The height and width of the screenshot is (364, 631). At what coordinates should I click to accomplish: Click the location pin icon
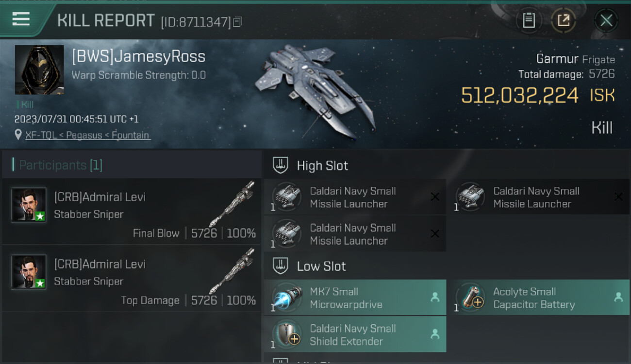[x=18, y=135]
